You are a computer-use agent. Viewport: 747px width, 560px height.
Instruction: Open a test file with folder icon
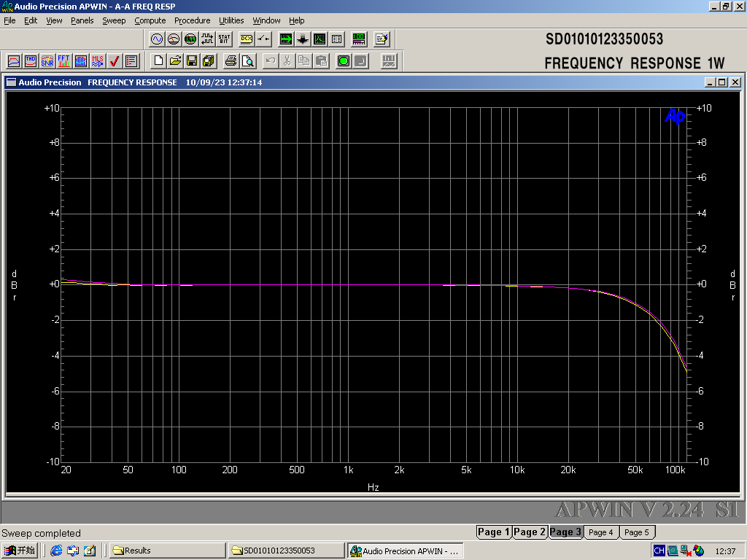pyautogui.click(x=175, y=61)
